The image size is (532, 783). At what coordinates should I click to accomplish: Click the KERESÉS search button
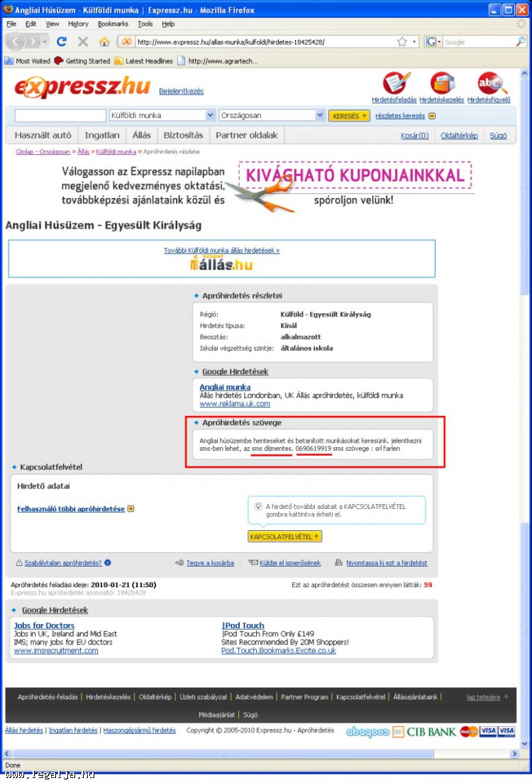349,116
